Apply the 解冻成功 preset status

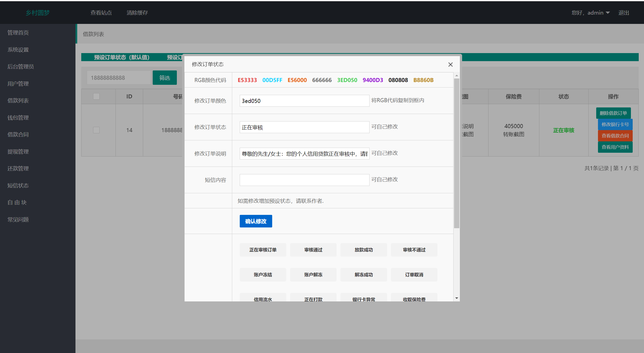click(x=364, y=275)
